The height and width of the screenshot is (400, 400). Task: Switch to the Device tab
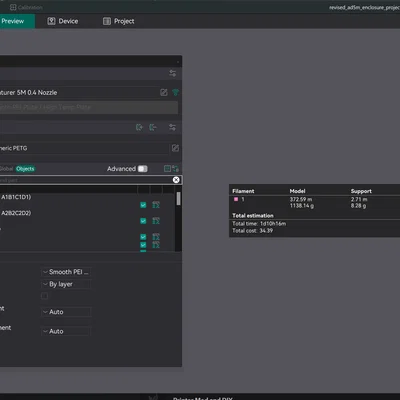tap(63, 21)
